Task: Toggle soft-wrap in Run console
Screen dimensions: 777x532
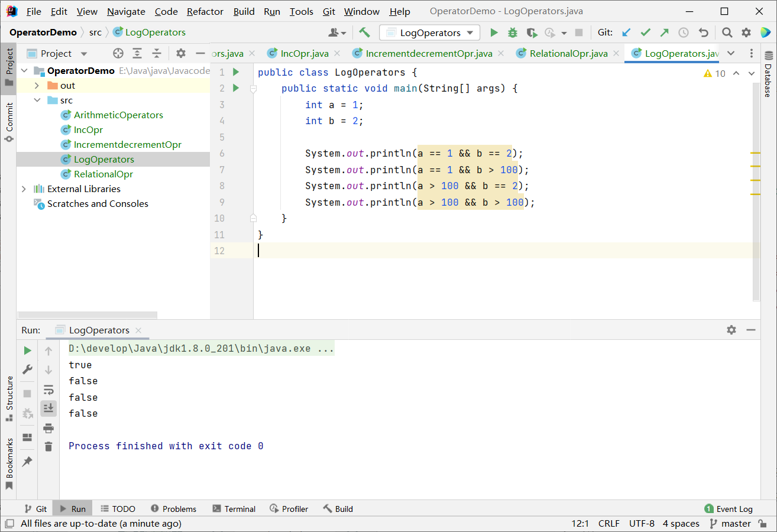Action: point(48,390)
